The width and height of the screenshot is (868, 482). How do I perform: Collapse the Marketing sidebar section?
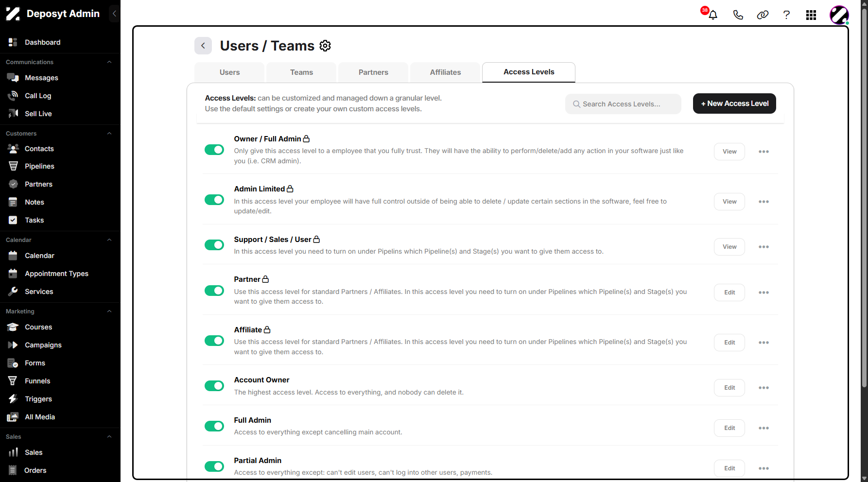pos(109,311)
